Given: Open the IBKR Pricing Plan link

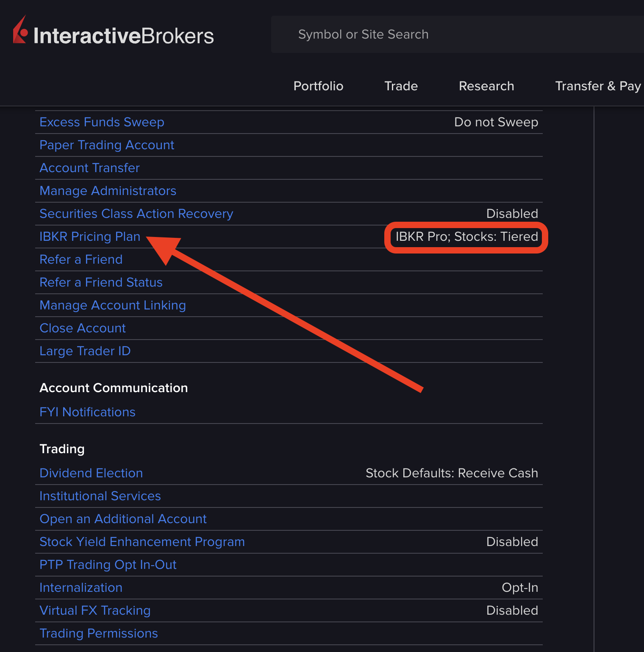Looking at the screenshot, I should tap(90, 237).
